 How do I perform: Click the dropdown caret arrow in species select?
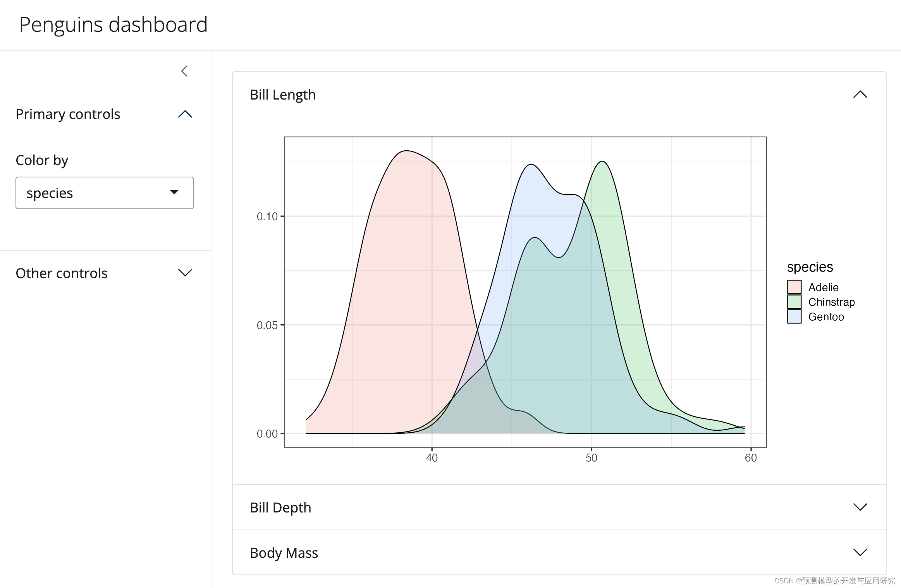point(174,193)
